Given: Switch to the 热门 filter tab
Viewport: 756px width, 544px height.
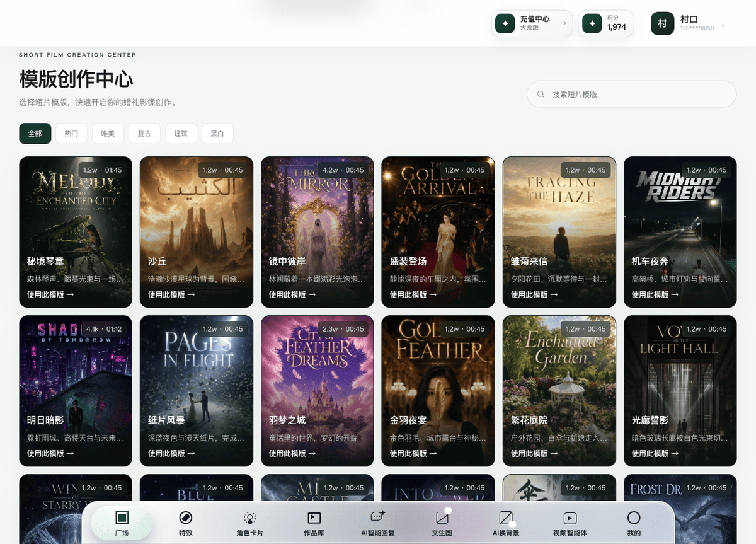Looking at the screenshot, I should point(71,134).
